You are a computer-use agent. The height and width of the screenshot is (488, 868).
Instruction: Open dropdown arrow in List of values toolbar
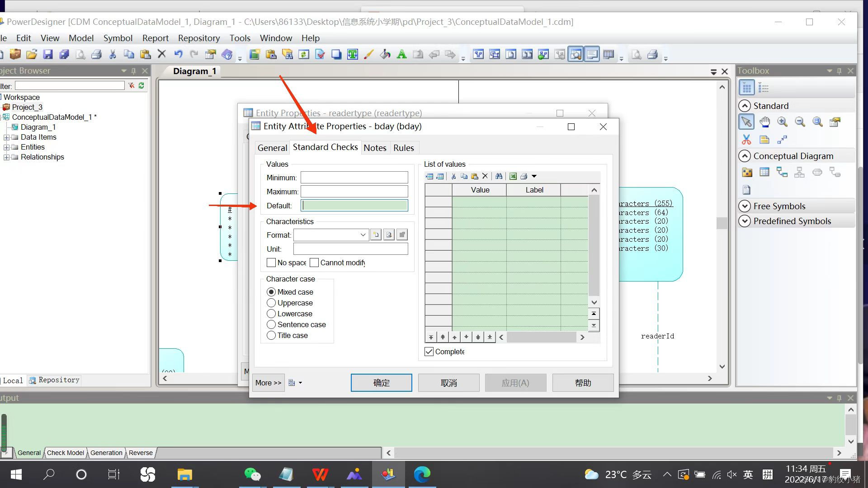coord(534,176)
